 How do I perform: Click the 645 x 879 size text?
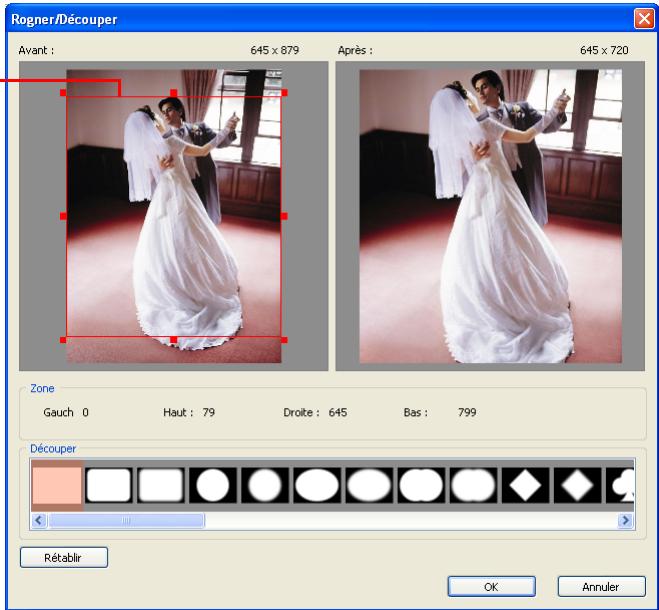pyautogui.click(x=274, y=50)
